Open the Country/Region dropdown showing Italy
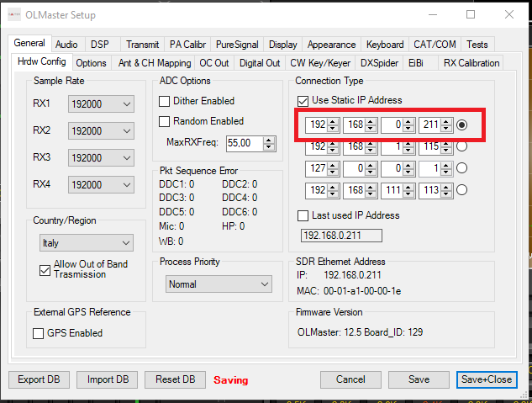 (x=87, y=243)
